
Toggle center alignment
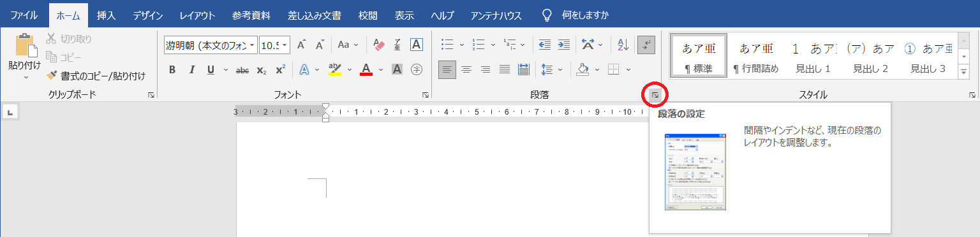(x=467, y=69)
